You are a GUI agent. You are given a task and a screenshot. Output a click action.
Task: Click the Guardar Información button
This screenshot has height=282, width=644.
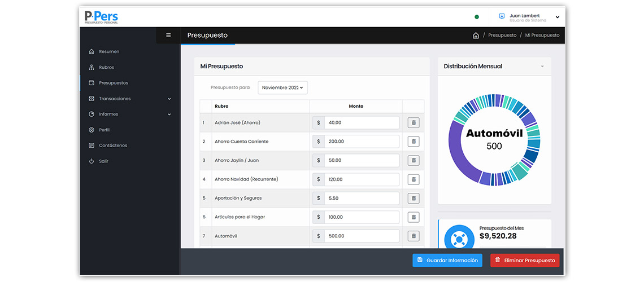coord(447,260)
